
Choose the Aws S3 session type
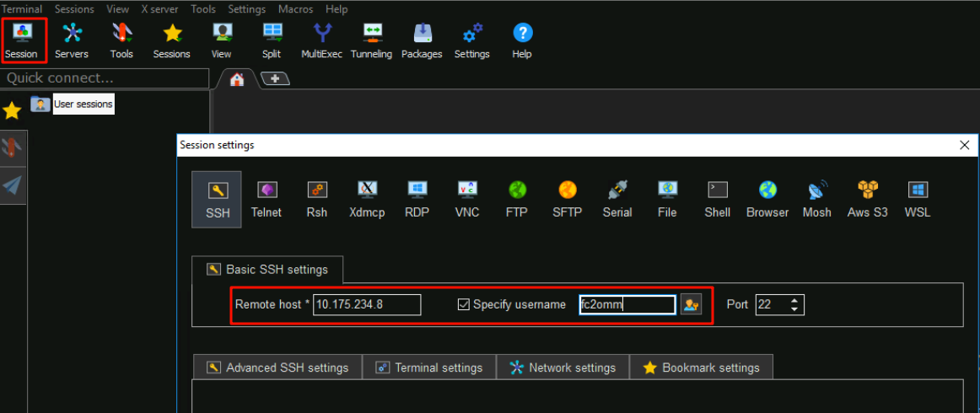pos(868,200)
